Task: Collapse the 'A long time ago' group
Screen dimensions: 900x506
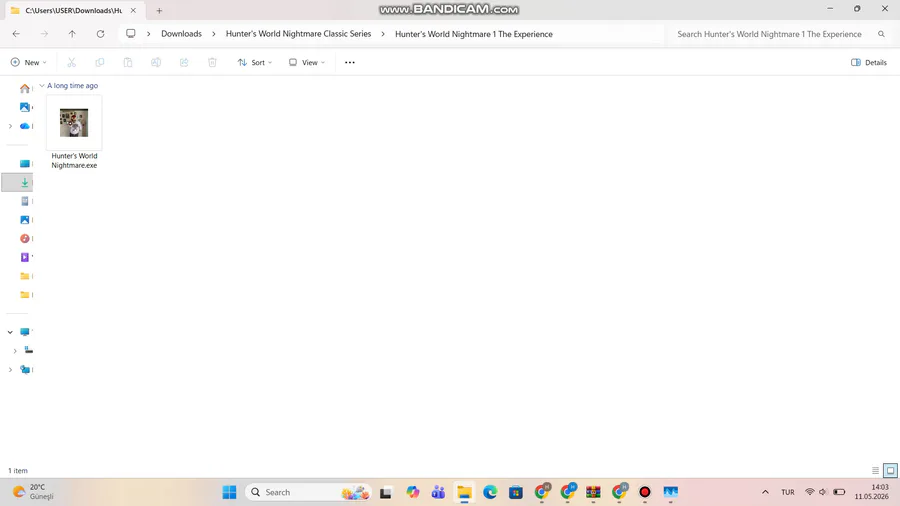Action: tap(42, 85)
